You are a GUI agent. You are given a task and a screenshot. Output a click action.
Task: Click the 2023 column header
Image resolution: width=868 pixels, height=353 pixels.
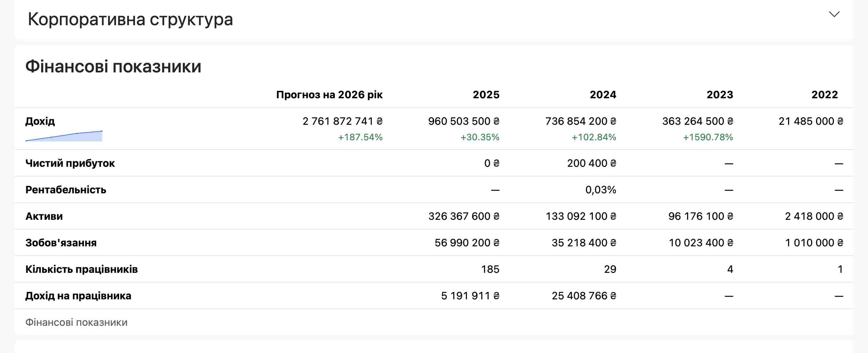point(719,95)
